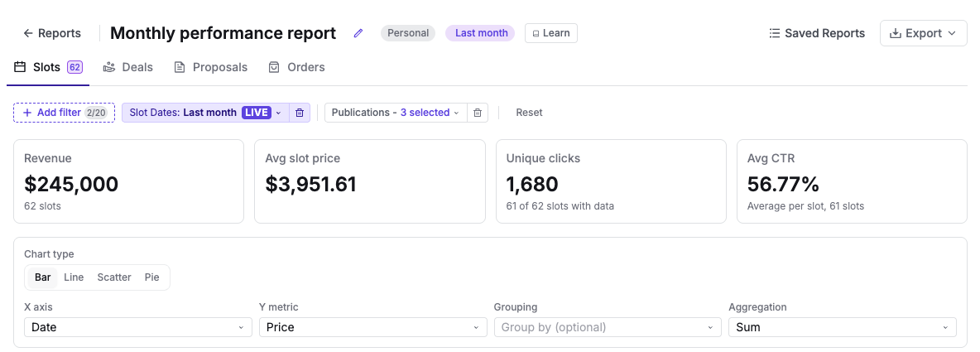Click the Unique clicks card
This screenshot has width=980, height=352.
(611, 181)
